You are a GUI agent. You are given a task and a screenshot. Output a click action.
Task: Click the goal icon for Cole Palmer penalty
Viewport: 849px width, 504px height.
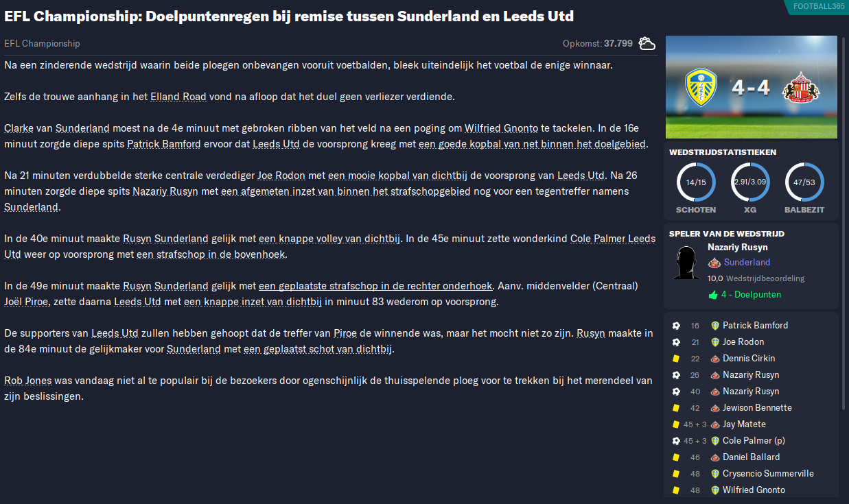click(x=676, y=441)
